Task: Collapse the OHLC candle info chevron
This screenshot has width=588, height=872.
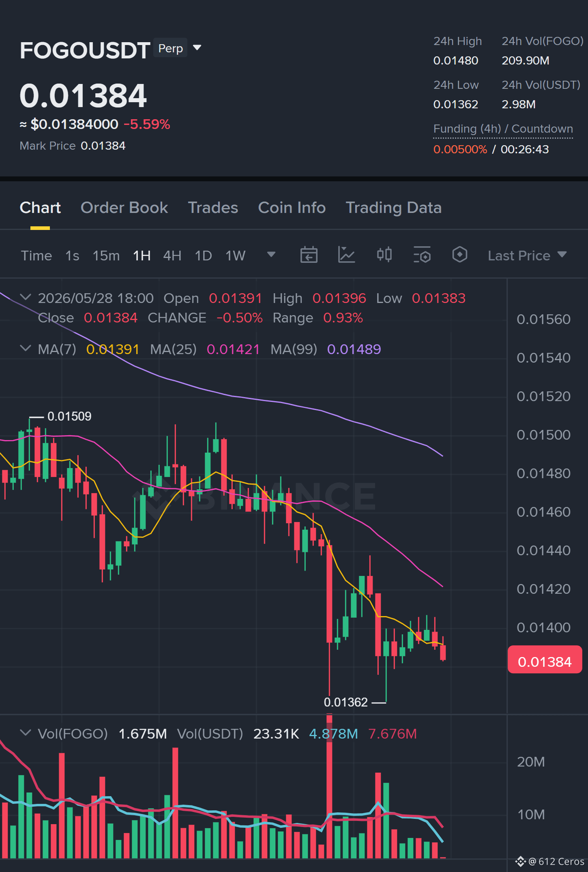Action: click(25, 297)
